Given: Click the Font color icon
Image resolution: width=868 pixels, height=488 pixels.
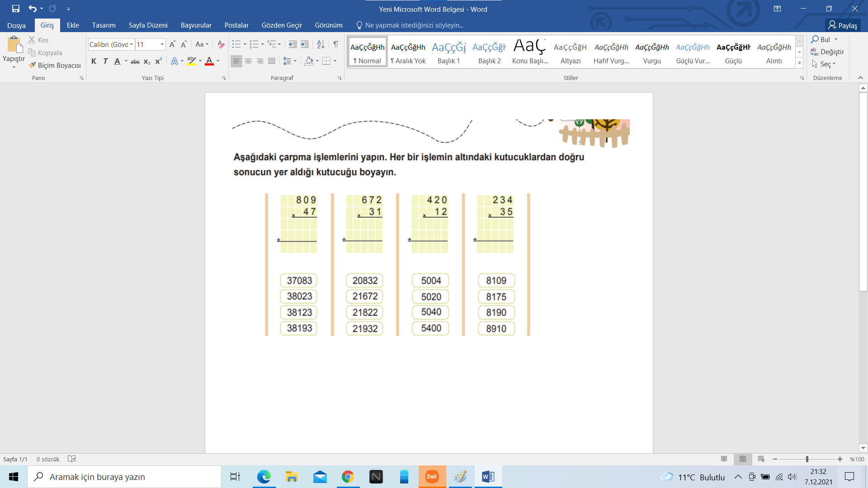Looking at the screenshot, I should tap(210, 61).
